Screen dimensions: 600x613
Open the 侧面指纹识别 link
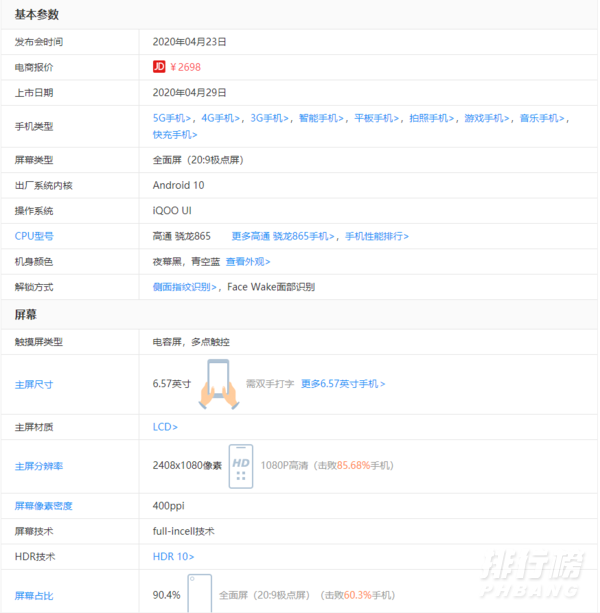pyautogui.click(x=184, y=287)
